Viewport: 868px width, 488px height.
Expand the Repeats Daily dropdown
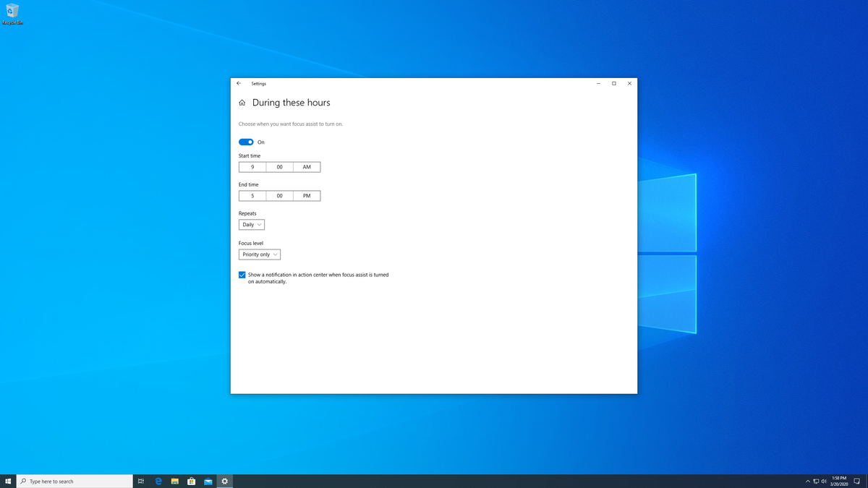(252, 225)
